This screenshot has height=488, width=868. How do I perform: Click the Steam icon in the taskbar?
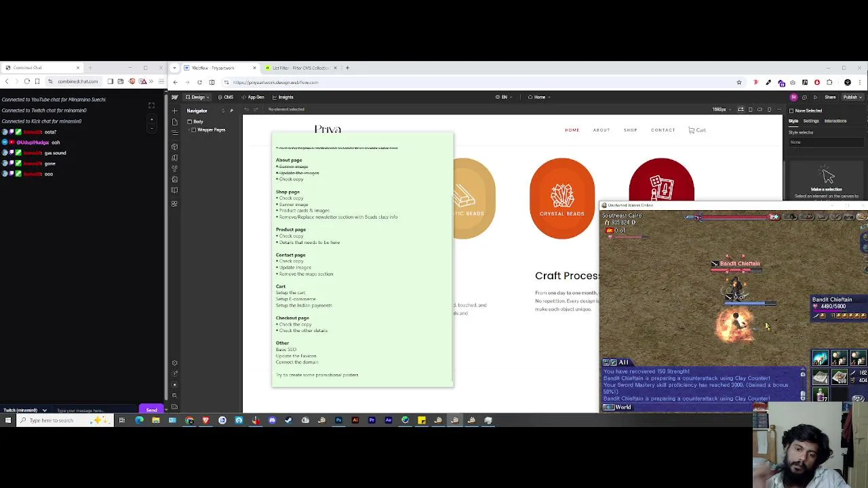pos(288,420)
